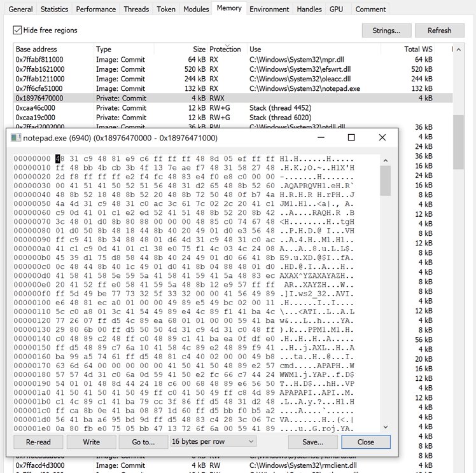Switch to the Statistics tab
The height and width of the screenshot is (473, 476).
pos(54,9)
